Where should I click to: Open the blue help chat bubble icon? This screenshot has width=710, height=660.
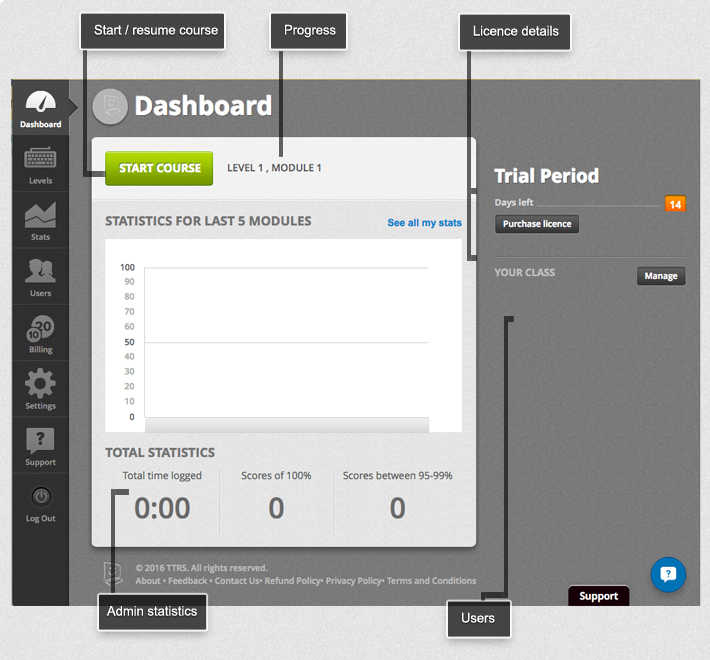[x=668, y=575]
